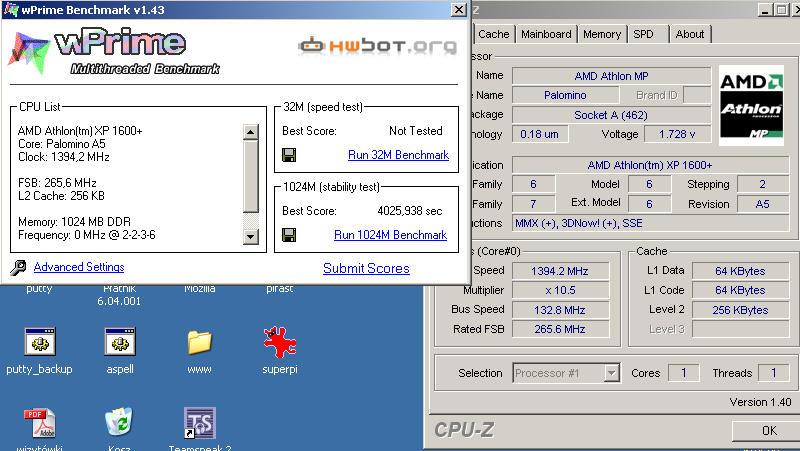This screenshot has height=451, width=800.
Task: Click the CPU List scroll up arrow
Action: 250,132
